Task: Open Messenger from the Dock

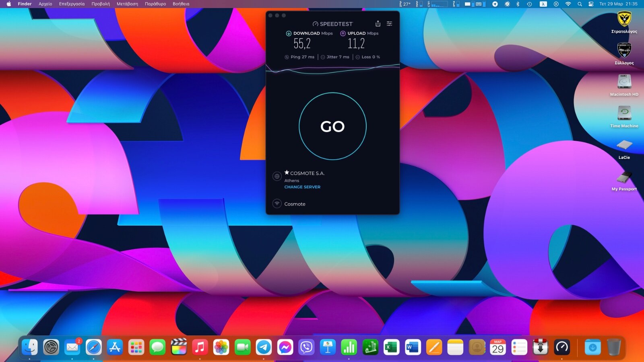Action: [285, 347]
